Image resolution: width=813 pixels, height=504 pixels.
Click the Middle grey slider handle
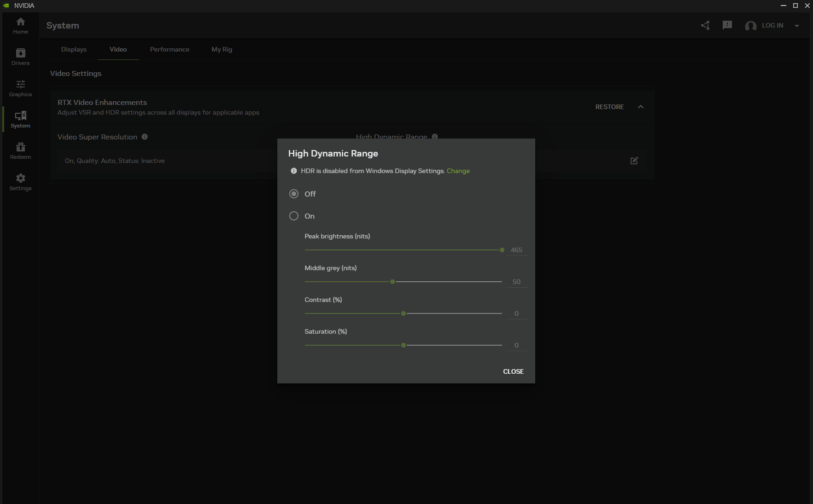392,282
